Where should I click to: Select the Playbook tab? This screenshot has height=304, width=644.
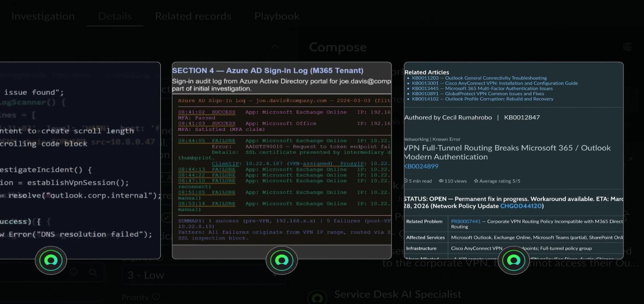coord(277,16)
